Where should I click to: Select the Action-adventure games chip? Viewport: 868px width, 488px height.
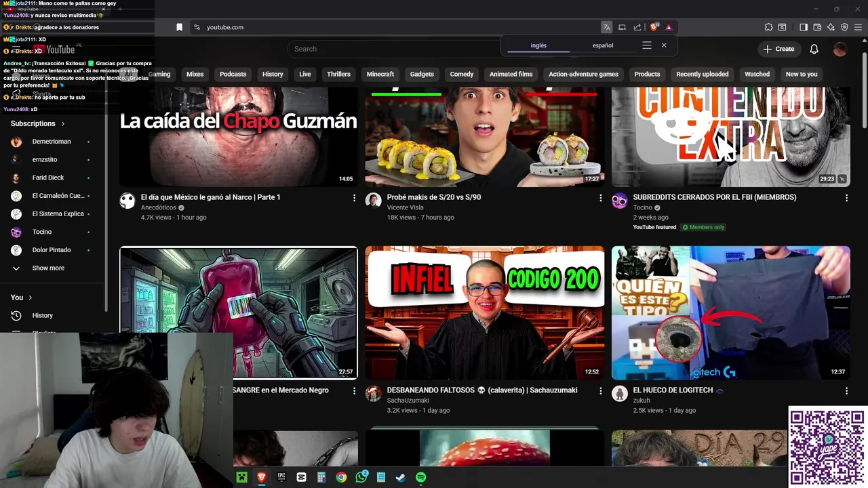point(584,74)
